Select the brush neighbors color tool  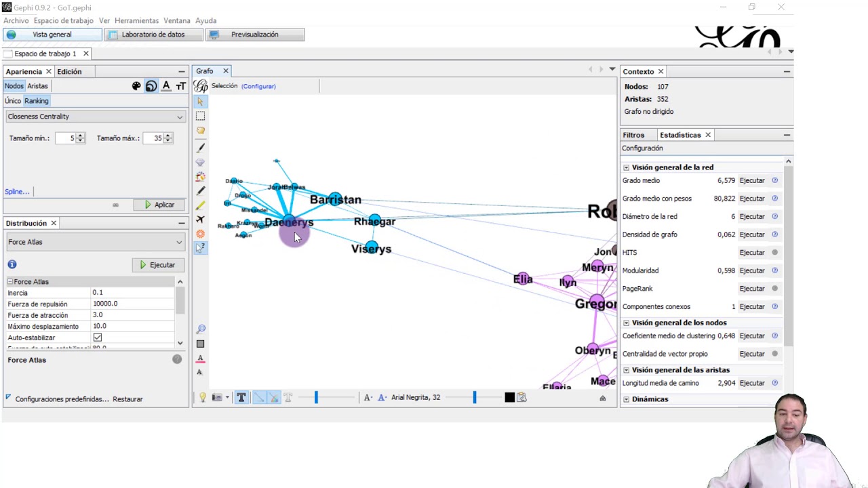coord(200,177)
